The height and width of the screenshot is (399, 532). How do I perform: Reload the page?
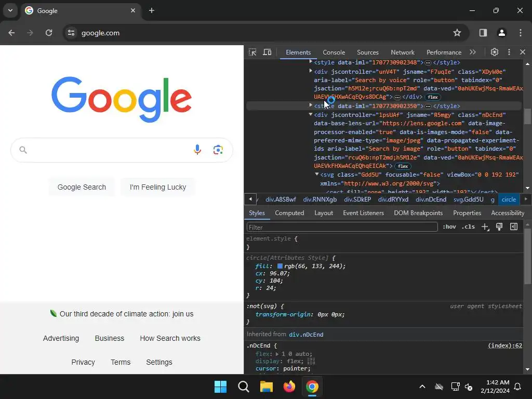(x=49, y=33)
